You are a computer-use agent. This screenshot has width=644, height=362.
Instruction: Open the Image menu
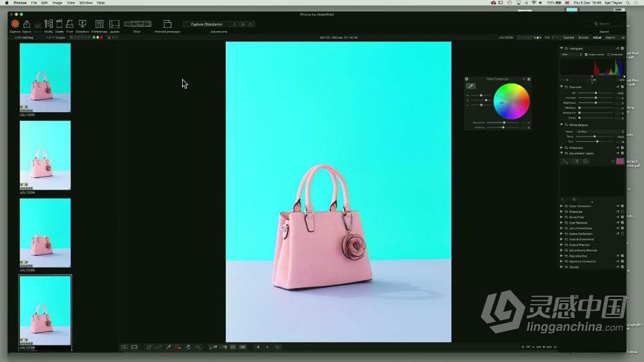click(57, 3)
